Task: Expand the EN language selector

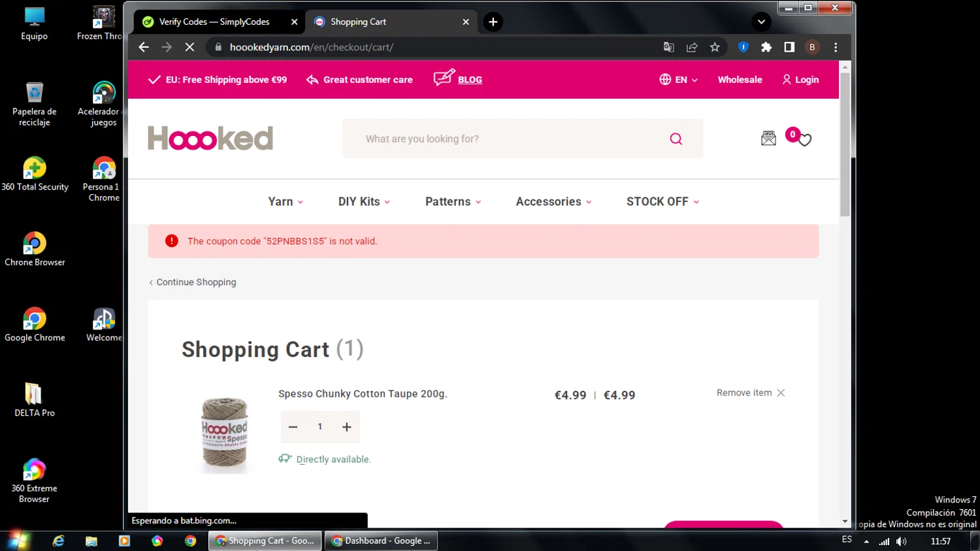Action: [679, 80]
